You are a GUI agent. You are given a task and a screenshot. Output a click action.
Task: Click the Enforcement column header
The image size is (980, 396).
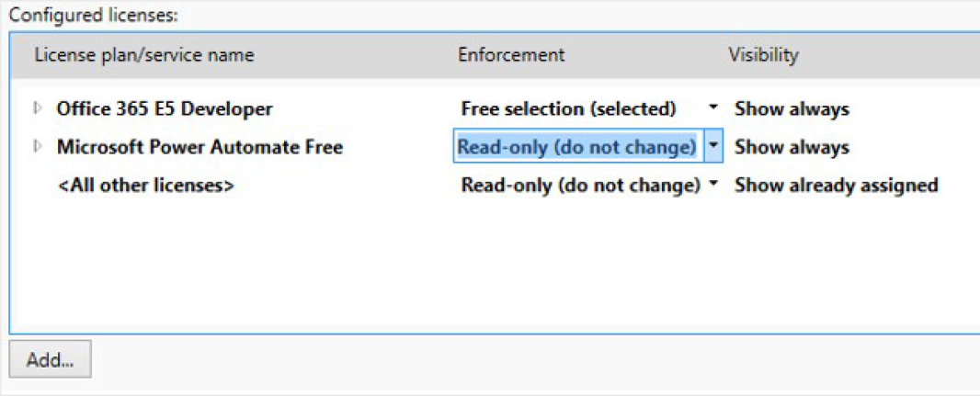[510, 55]
